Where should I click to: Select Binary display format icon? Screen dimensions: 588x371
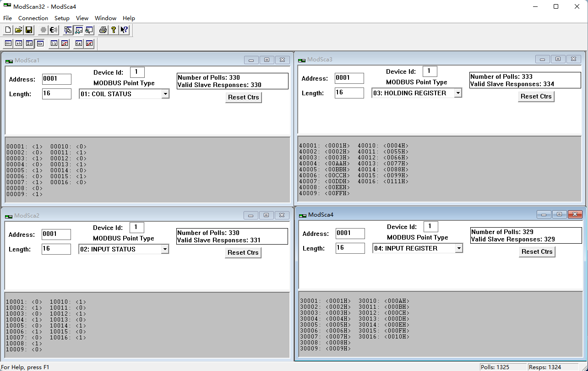(8, 44)
